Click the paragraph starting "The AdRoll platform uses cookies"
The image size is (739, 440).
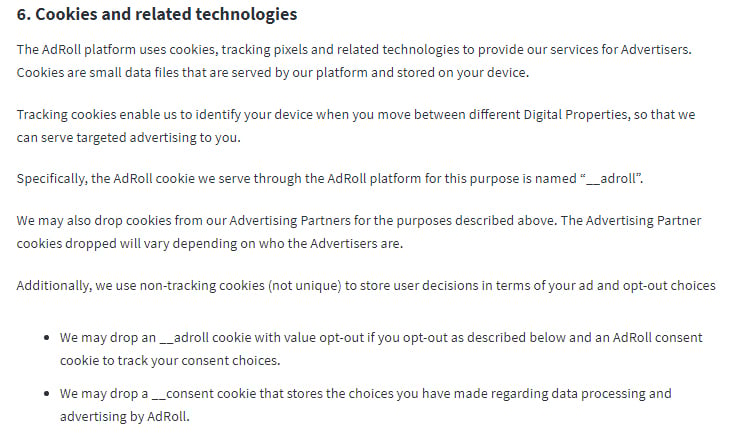click(x=354, y=61)
